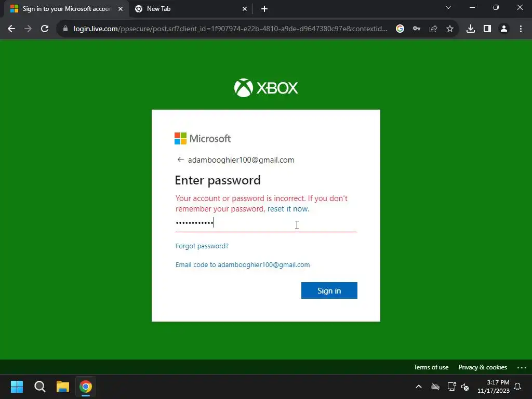
Task: Click the network display tray icon
Action: tap(451, 387)
